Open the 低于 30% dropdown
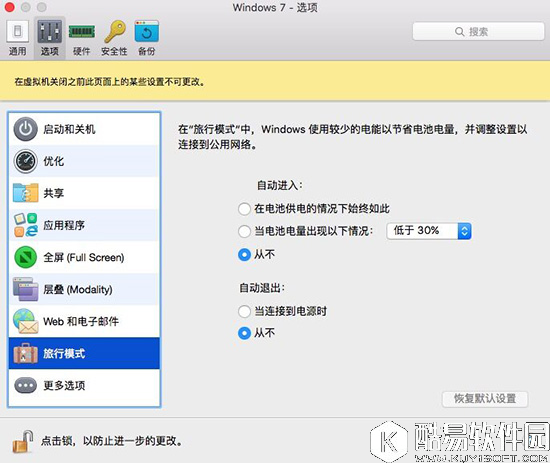 click(x=429, y=231)
